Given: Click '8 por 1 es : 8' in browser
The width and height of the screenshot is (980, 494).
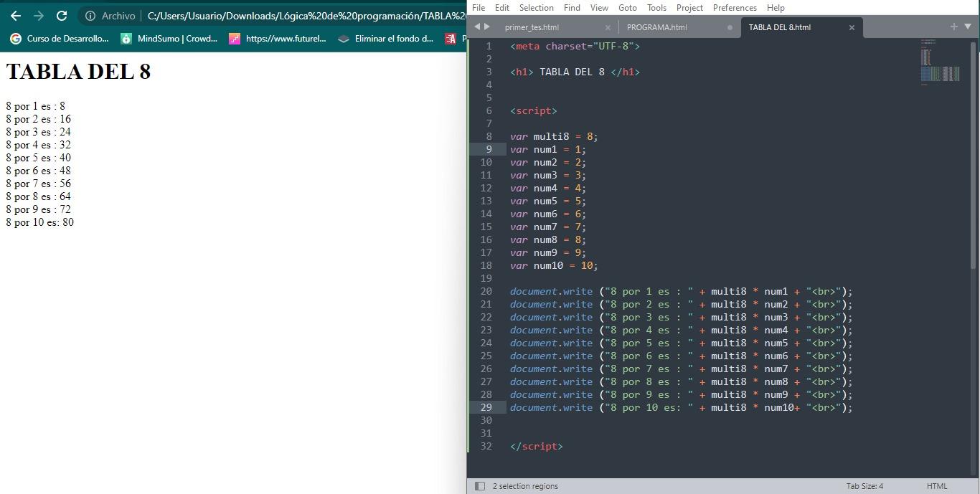Looking at the screenshot, I should [36, 106].
